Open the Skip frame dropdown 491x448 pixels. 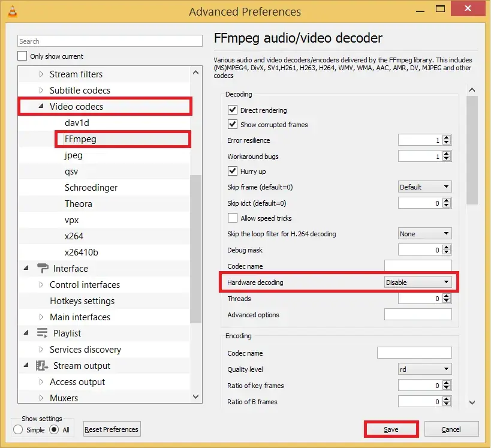pos(425,187)
